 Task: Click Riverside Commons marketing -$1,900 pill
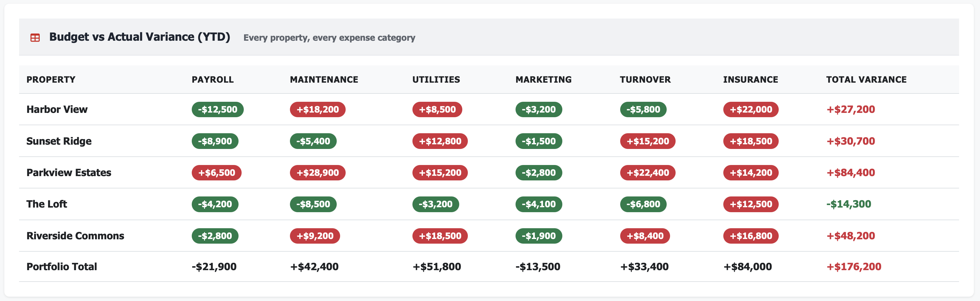click(x=539, y=236)
